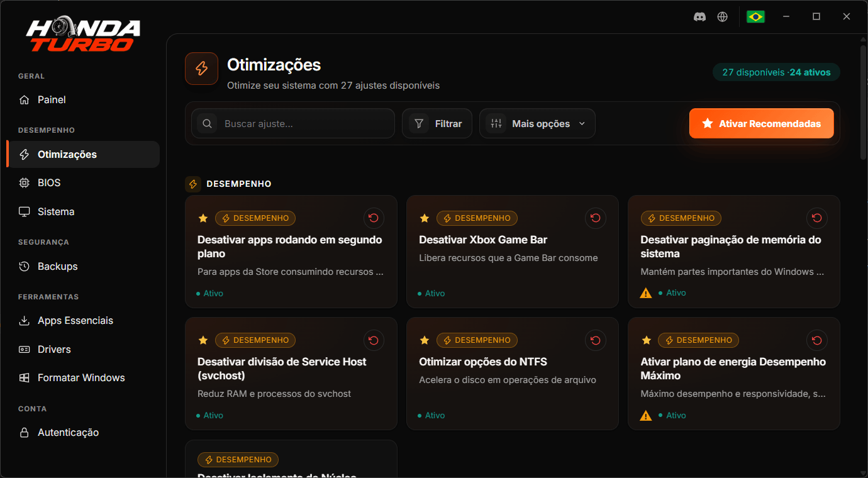Click Ativar Recomendadas button

click(761, 123)
